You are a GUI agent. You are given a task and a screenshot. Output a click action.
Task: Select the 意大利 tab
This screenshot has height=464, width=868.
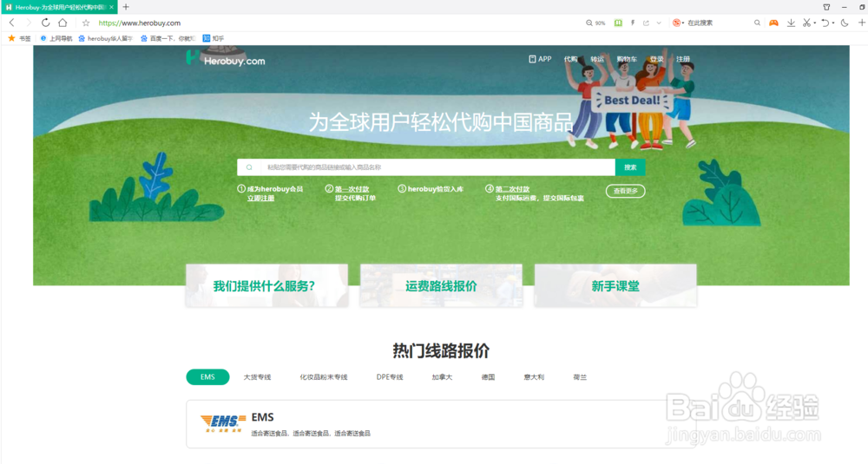click(534, 377)
